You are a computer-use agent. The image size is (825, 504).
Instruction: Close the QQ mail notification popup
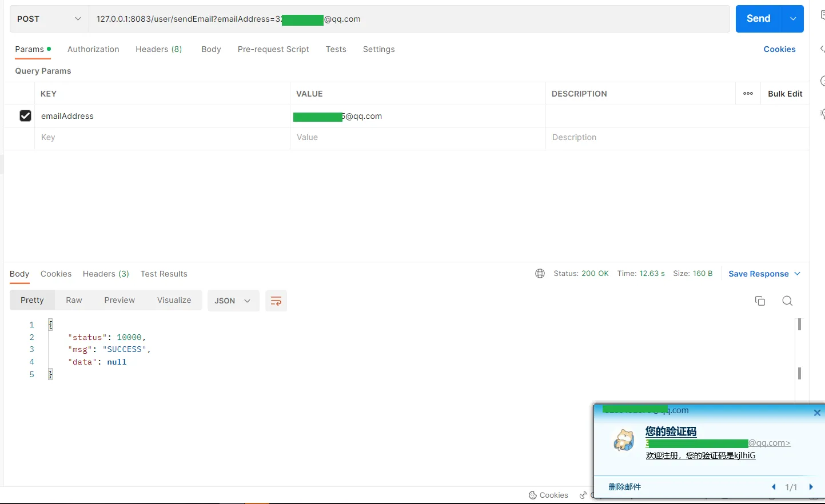tap(817, 413)
